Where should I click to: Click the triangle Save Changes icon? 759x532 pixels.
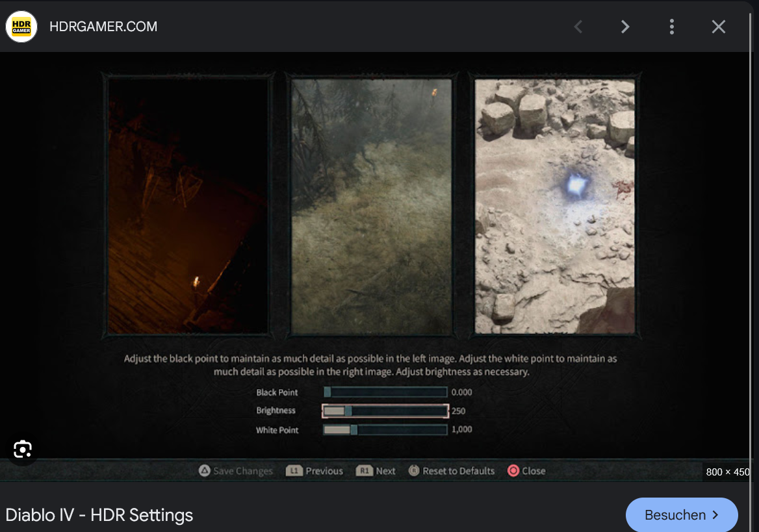coord(205,470)
